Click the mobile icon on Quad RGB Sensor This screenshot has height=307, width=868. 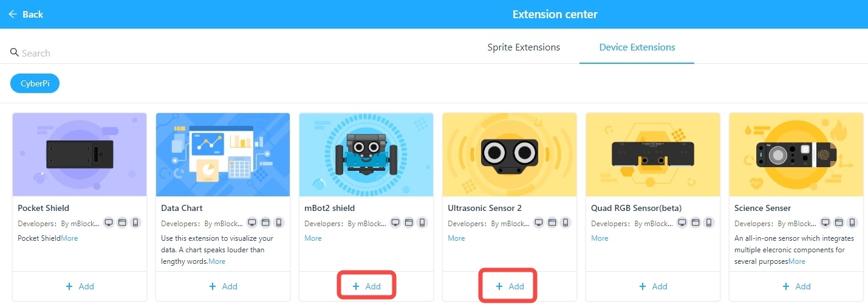point(709,223)
